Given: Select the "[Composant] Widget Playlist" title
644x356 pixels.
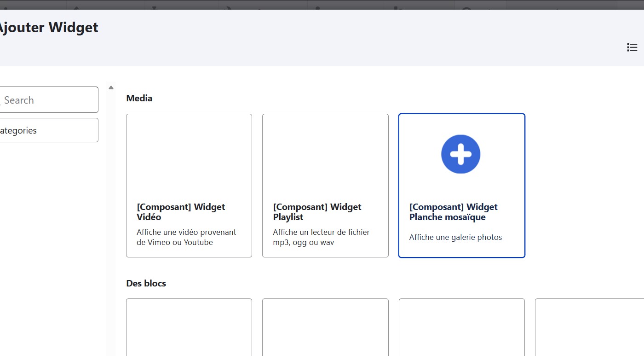Looking at the screenshot, I should [x=317, y=212].
